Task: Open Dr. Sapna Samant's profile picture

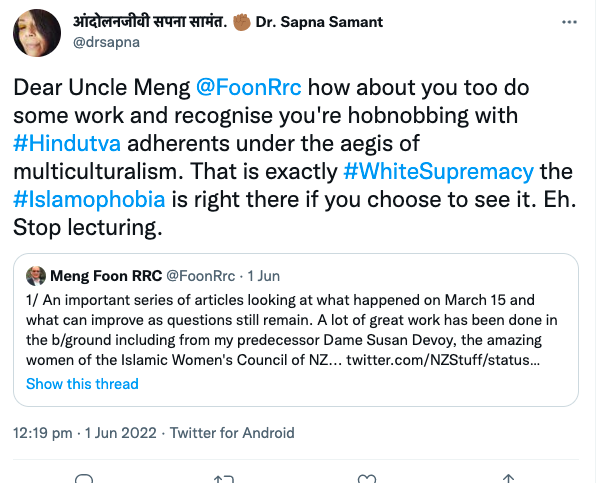Action: pos(36,32)
